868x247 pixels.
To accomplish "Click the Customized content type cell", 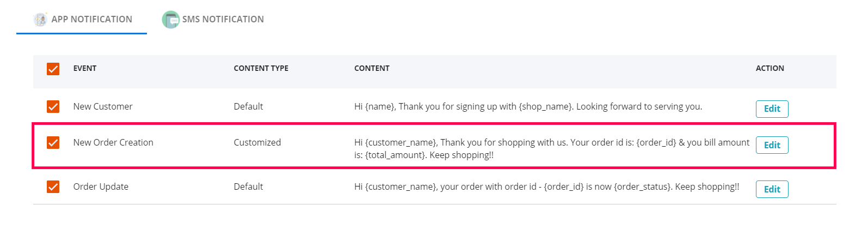I will pyautogui.click(x=257, y=143).
